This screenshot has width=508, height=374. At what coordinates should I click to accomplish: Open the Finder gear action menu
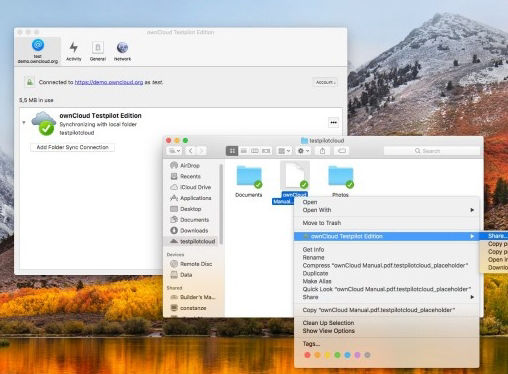pos(303,151)
